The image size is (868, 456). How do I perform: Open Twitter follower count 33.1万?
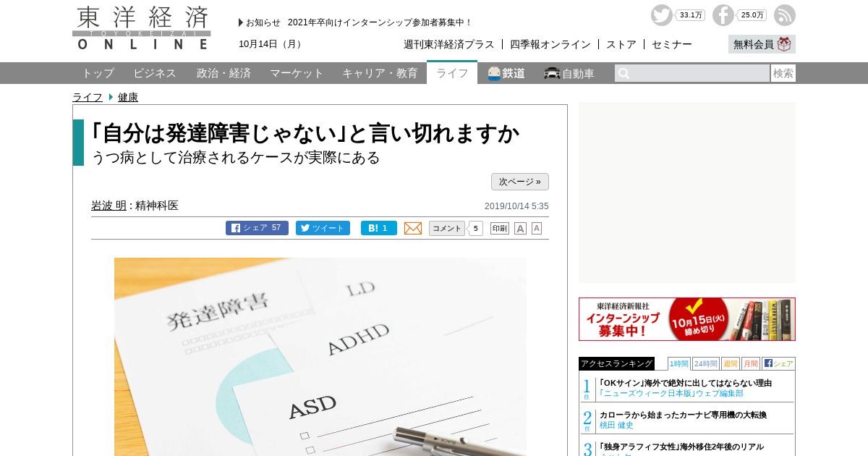pyautogui.click(x=691, y=15)
